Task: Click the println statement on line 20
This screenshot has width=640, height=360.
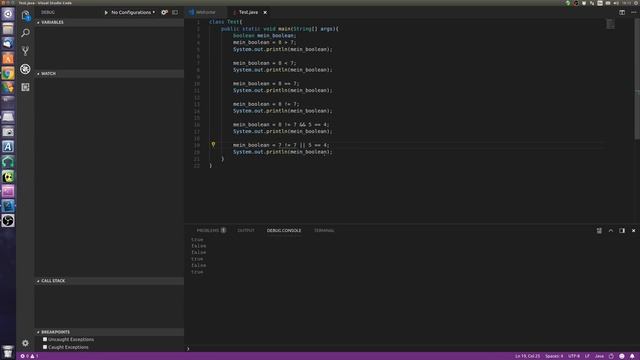Action: point(282,152)
